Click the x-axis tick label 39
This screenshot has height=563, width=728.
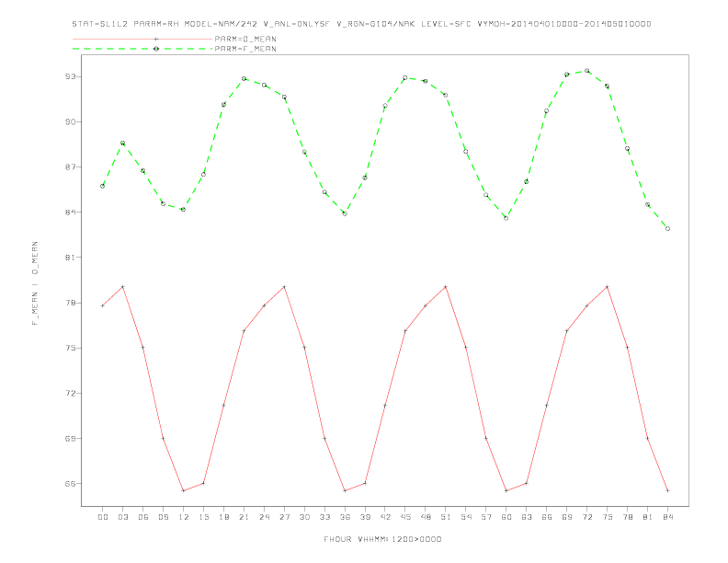coord(365,517)
